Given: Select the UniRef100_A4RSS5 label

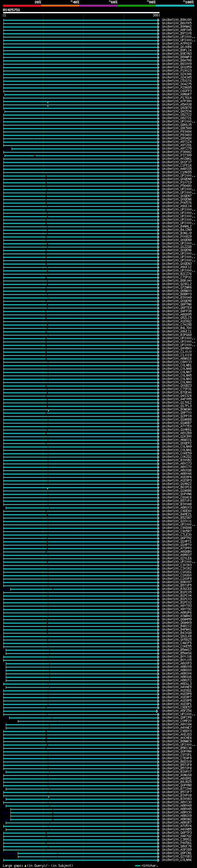Looking at the screenshot, I should tap(177, 169).
